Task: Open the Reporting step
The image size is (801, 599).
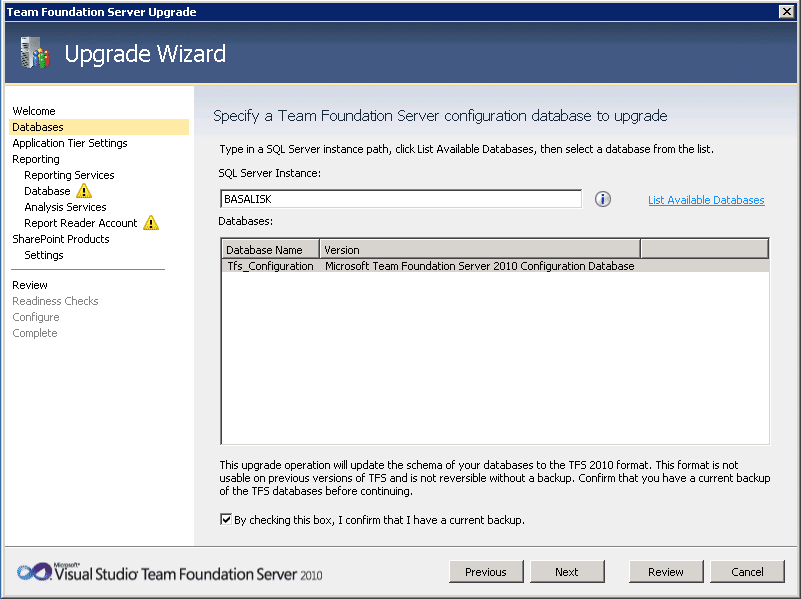Action: point(36,159)
